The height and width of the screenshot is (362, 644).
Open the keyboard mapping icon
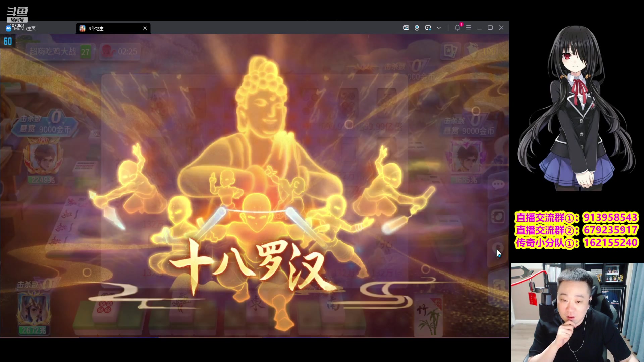tap(406, 28)
